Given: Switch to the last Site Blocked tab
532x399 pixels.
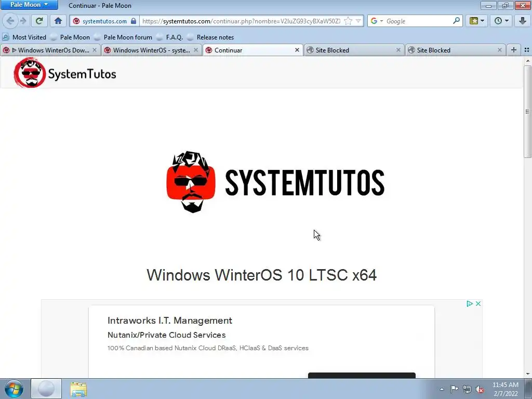Looking at the screenshot, I should [x=456, y=50].
